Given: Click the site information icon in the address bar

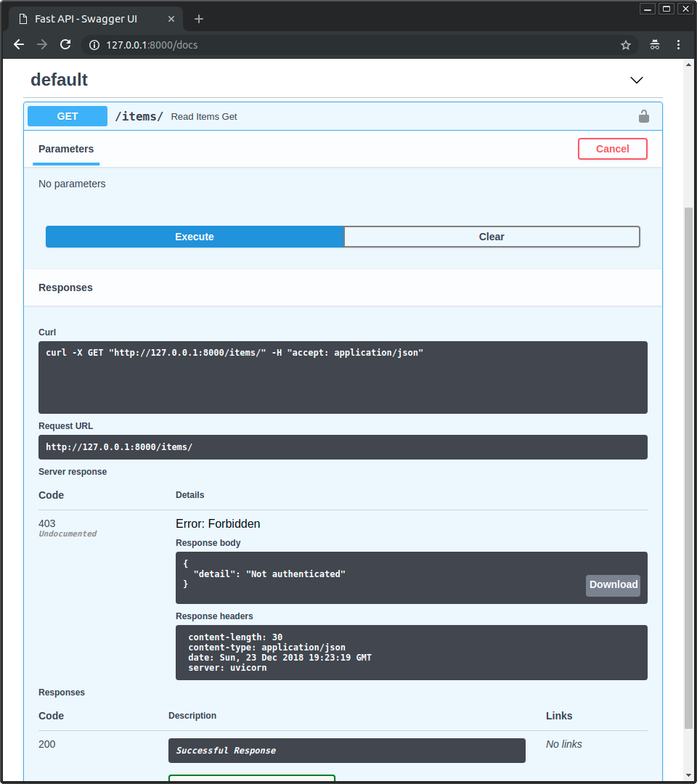Looking at the screenshot, I should tap(94, 45).
